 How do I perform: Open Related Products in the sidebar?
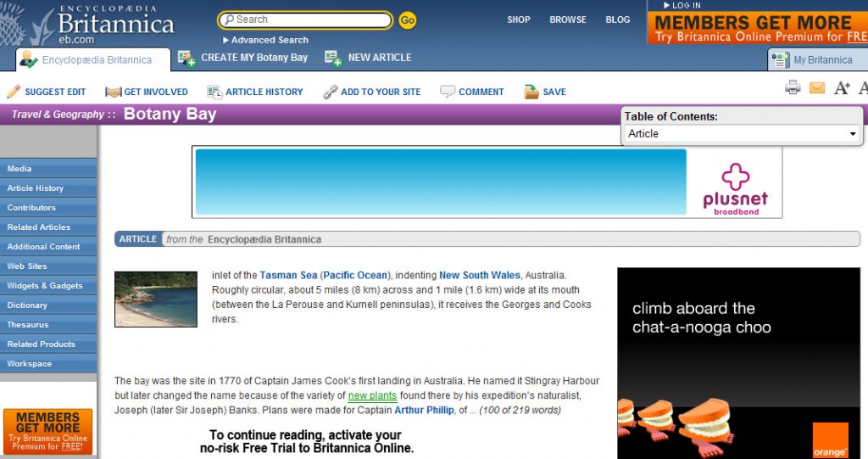tap(48, 344)
